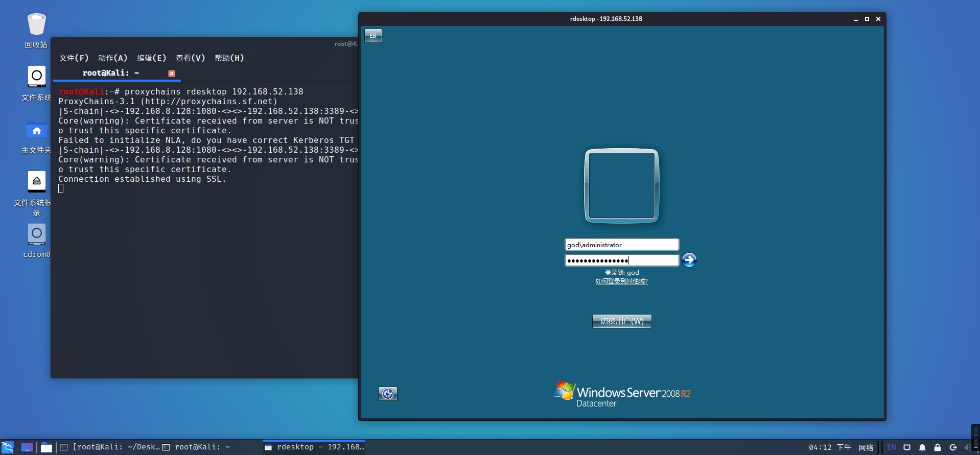Viewport: 980px width, 455px height.
Task: Click the 04:12 下午 panel clock
Action: (x=830, y=447)
